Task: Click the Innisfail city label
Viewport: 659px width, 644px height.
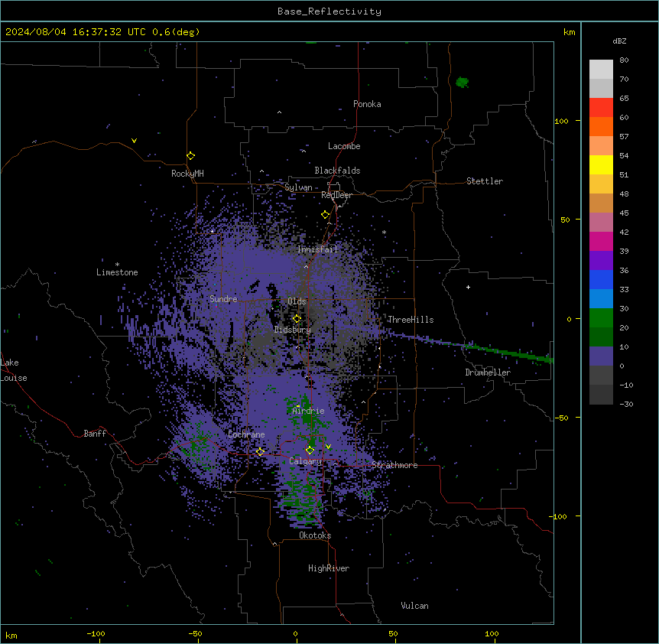Action: point(317,249)
